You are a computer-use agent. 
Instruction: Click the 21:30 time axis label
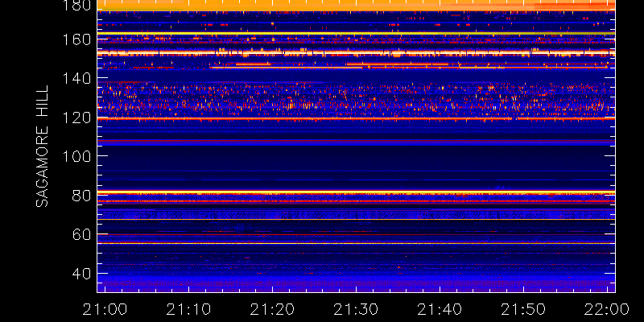357,309
